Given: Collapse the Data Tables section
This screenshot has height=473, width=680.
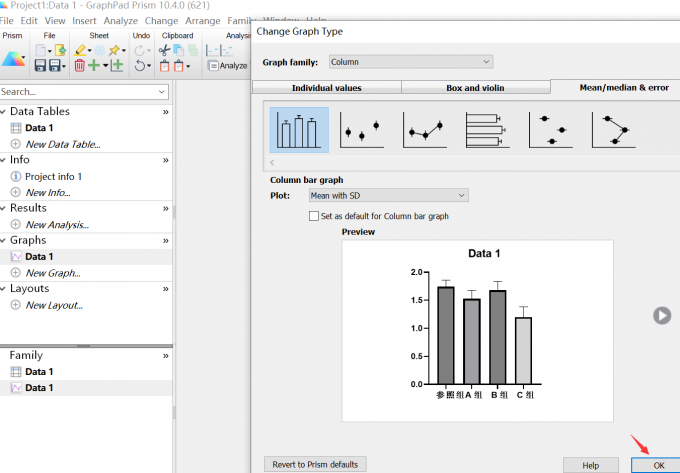Looking at the screenshot, I should point(166,112).
